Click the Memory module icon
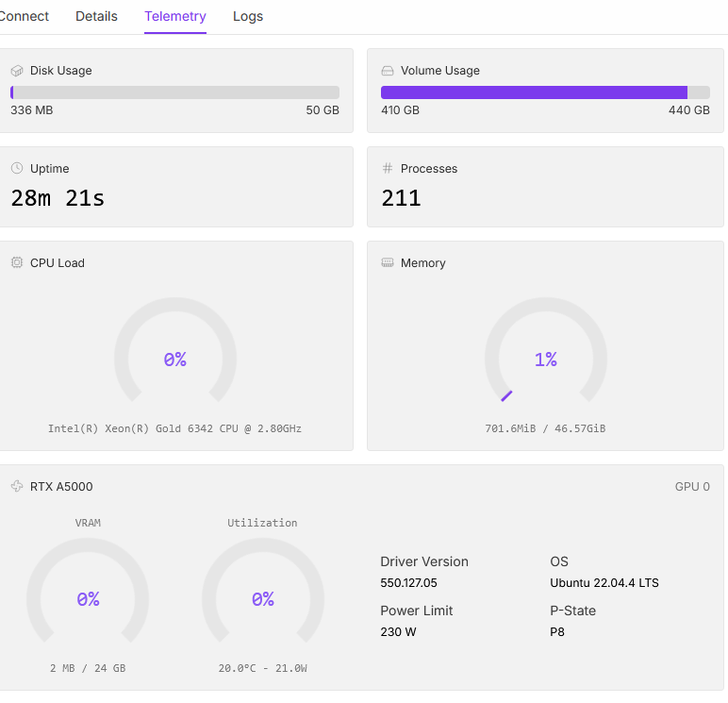 388,262
